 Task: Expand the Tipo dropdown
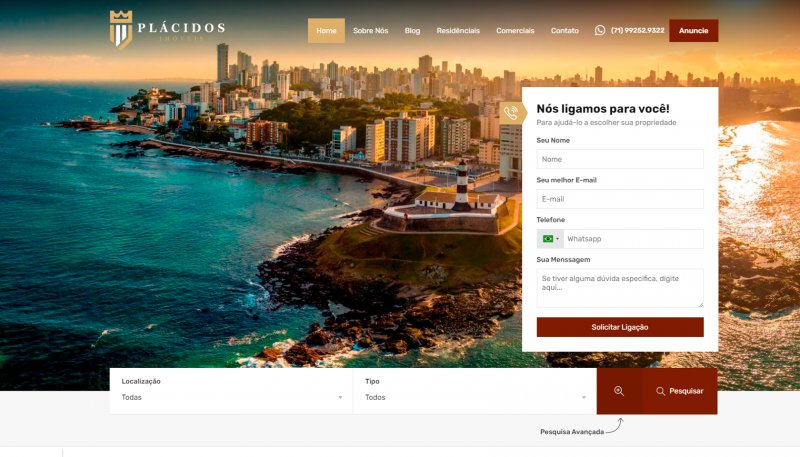coord(475,397)
